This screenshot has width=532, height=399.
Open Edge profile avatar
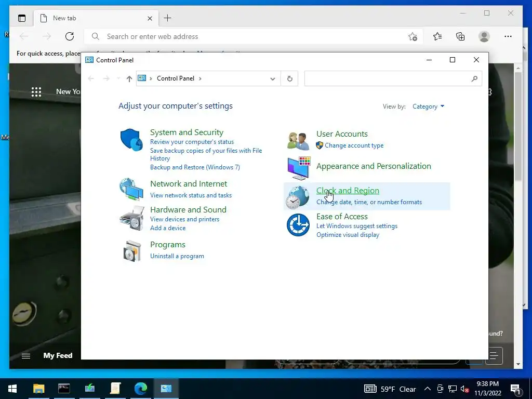484,36
